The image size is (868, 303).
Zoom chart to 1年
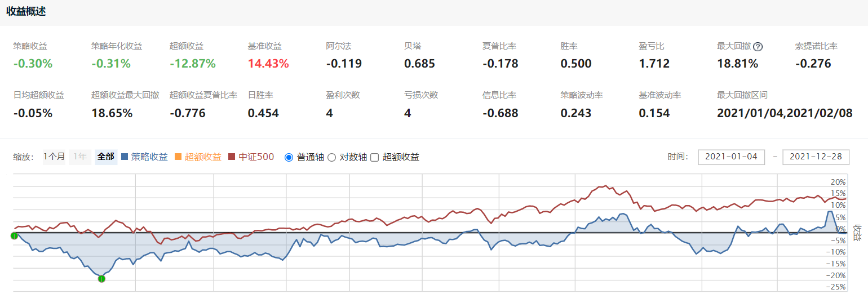pyautogui.click(x=81, y=157)
